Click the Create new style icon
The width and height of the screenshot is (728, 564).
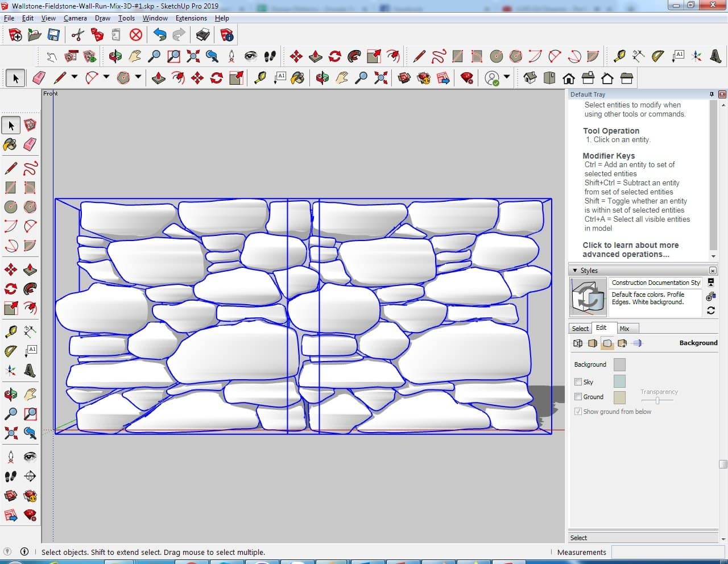click(x=710, y=296)
